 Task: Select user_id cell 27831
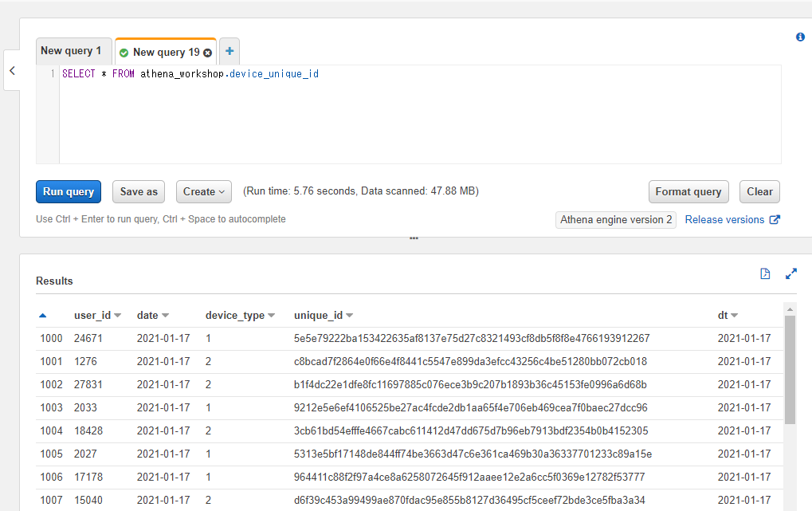point(88,384)
